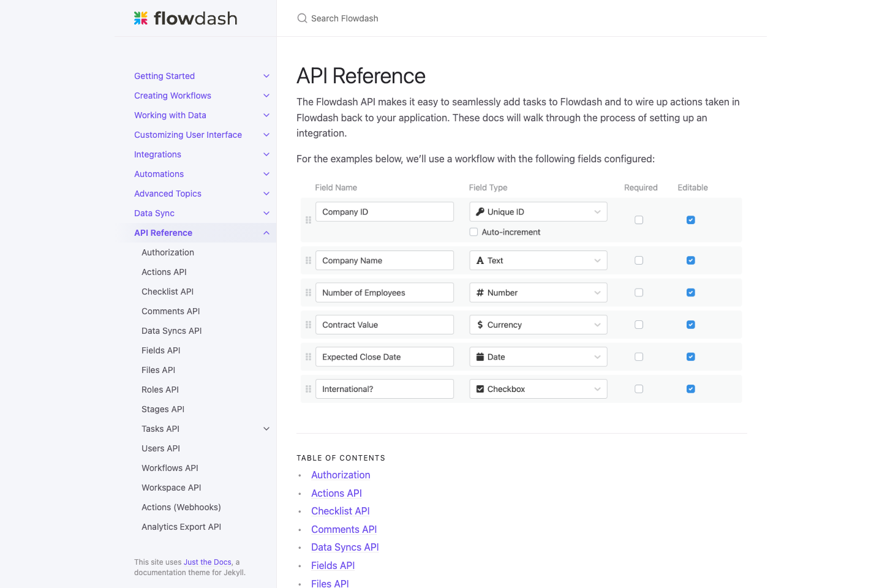Enable the Auto-increment checkbox

(x=473, y=232)
